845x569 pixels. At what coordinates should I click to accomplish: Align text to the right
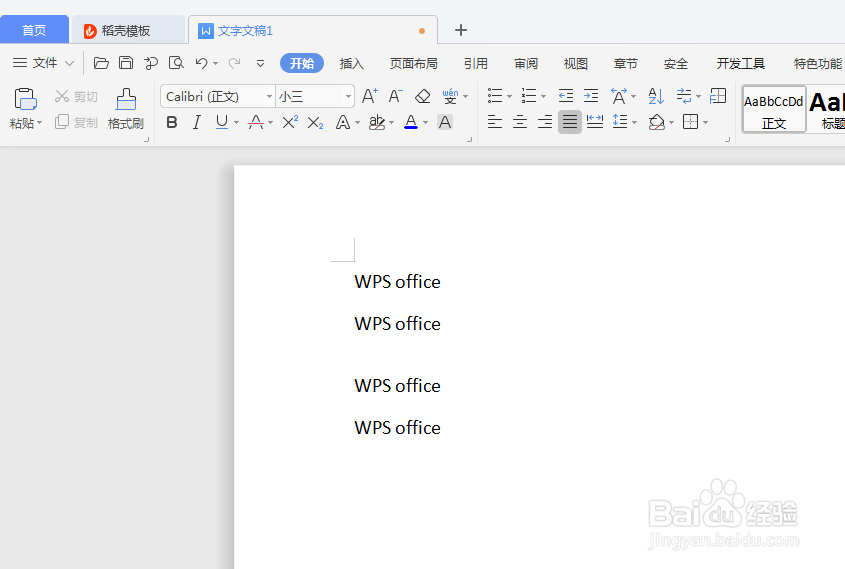click(545, 122)
